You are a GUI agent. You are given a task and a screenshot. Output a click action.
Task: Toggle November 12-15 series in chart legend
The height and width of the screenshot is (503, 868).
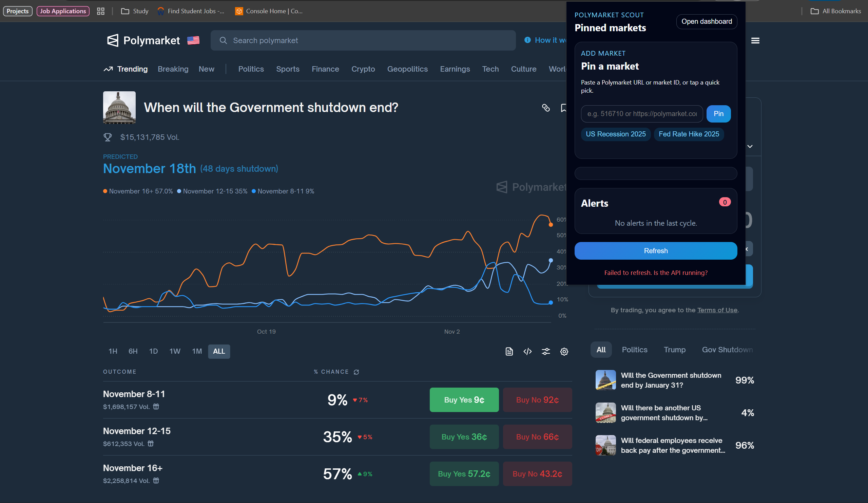pos(212,191)
